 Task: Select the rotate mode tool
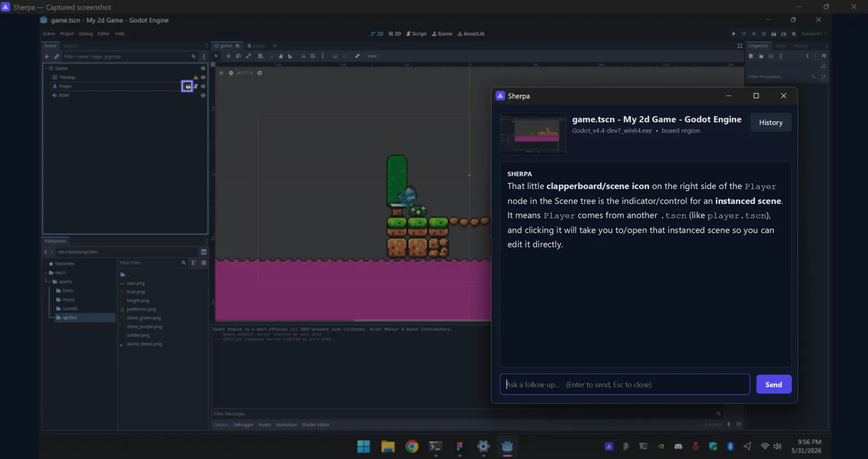(x=238, y=56)
